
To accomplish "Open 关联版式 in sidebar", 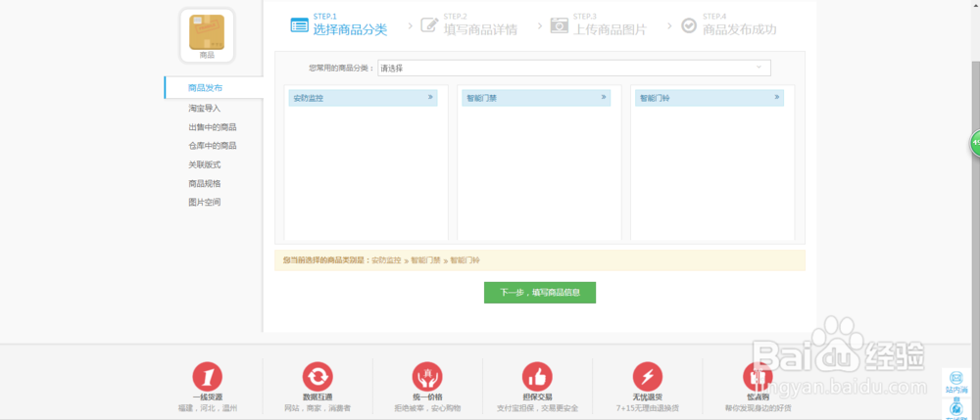I will [x=205, y=164].
